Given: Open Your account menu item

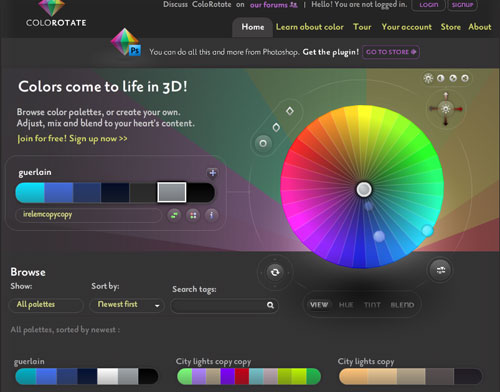Looking at the screenshot, I should (407, 27).
